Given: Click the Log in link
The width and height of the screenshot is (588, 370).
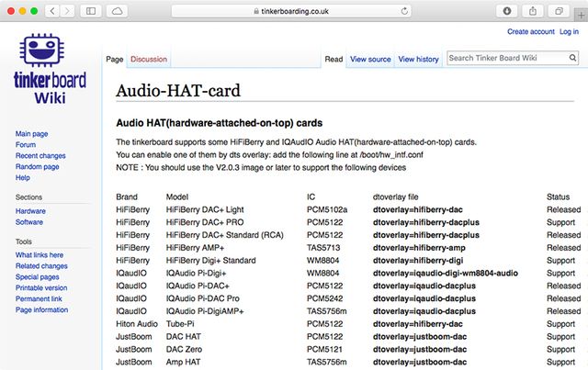Looking at the screenshot, I should (x=570, y=31).
